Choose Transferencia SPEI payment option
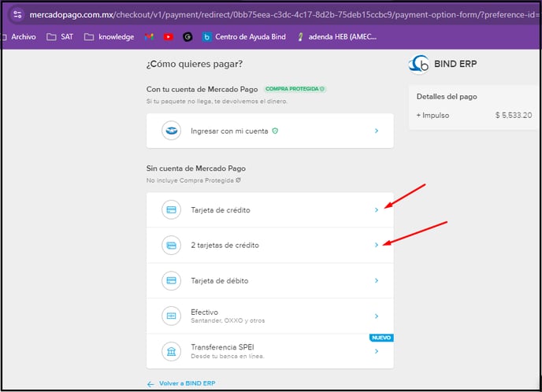Image resolution: width=542 pixels, height=392 pixels. 270,351
